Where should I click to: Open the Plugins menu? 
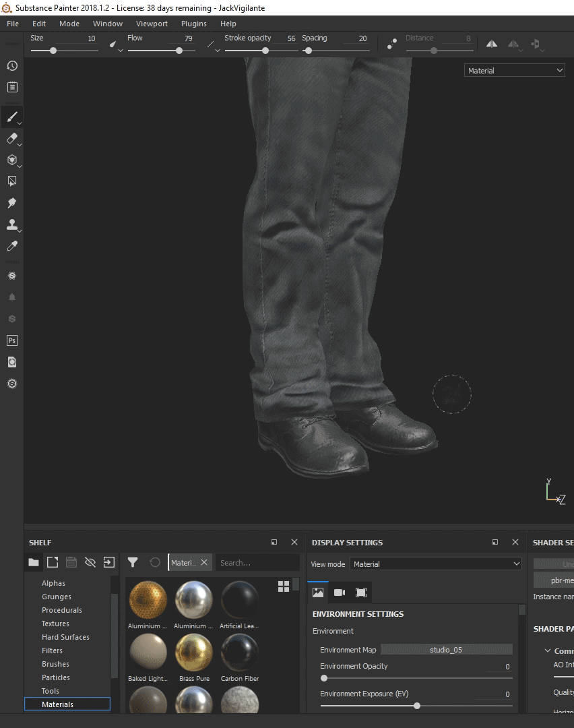(x=194, y=24)
